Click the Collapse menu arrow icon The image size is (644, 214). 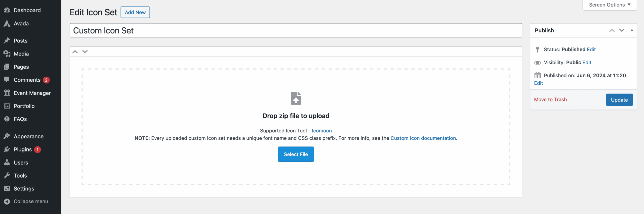point(7,201)
